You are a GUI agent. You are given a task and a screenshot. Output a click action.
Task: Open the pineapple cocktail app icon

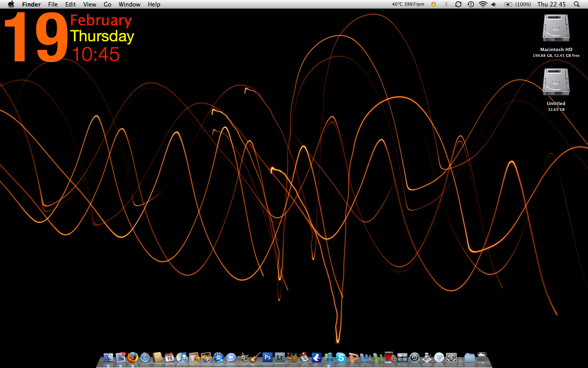pos(292,358)
